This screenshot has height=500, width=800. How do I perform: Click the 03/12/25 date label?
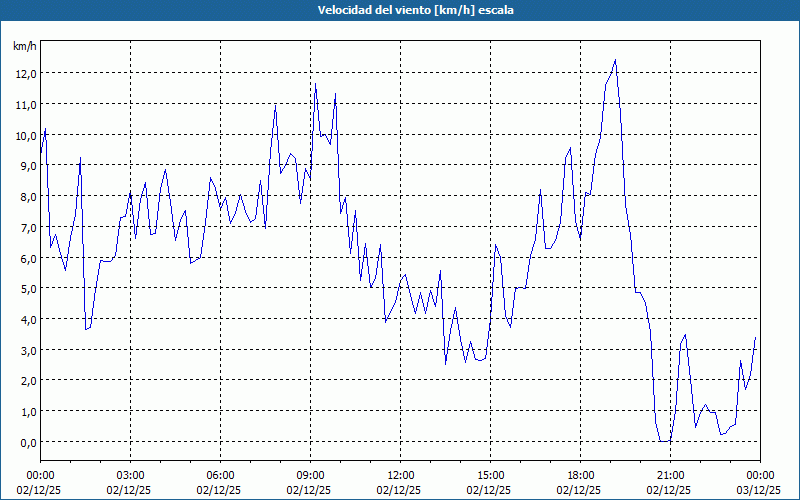(x=759, y=490)
